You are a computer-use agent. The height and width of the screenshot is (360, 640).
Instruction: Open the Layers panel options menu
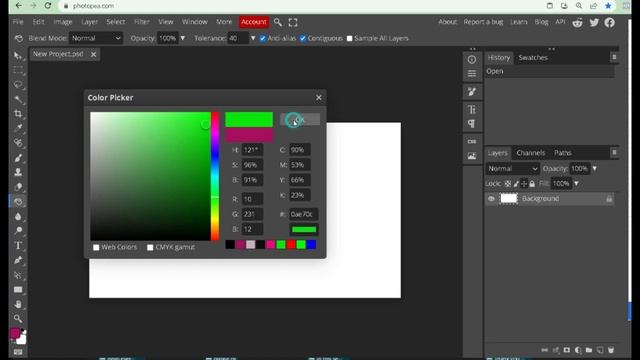[614, 153]
